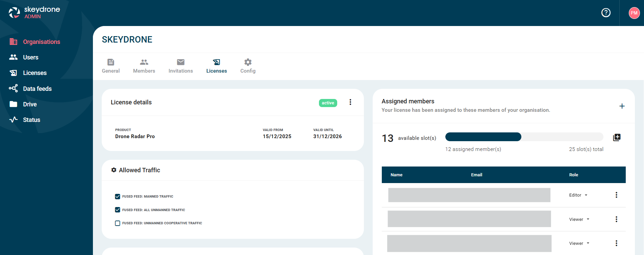Open the Editor row three-dot menu
The image size is (644, 255).
coord(616,195)
